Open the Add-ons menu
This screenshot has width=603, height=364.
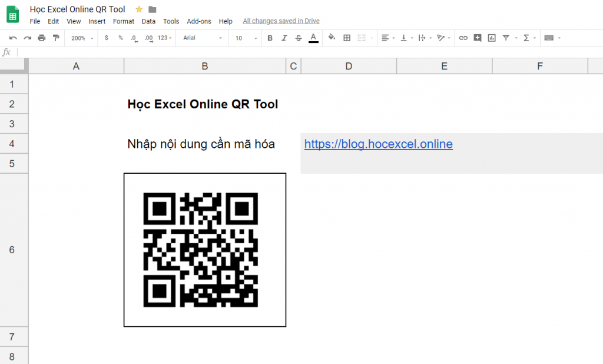(199, 21)
